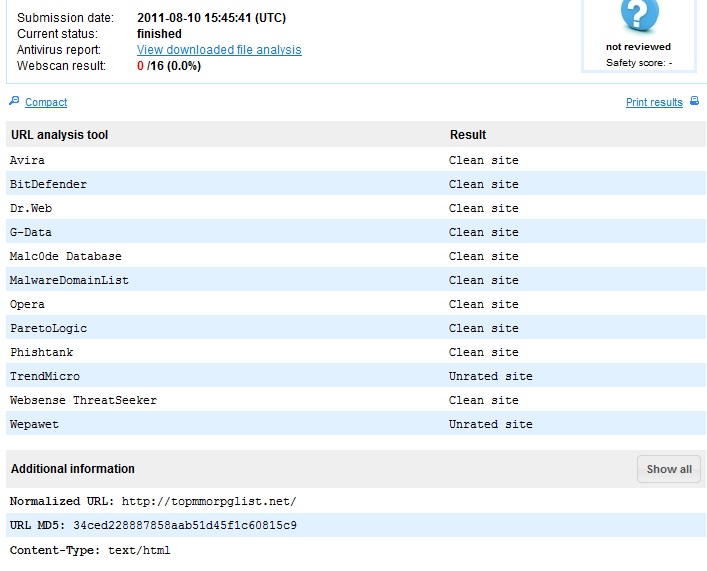Click the Result column header
Viewport: 707px width, 571px height.
468,135
